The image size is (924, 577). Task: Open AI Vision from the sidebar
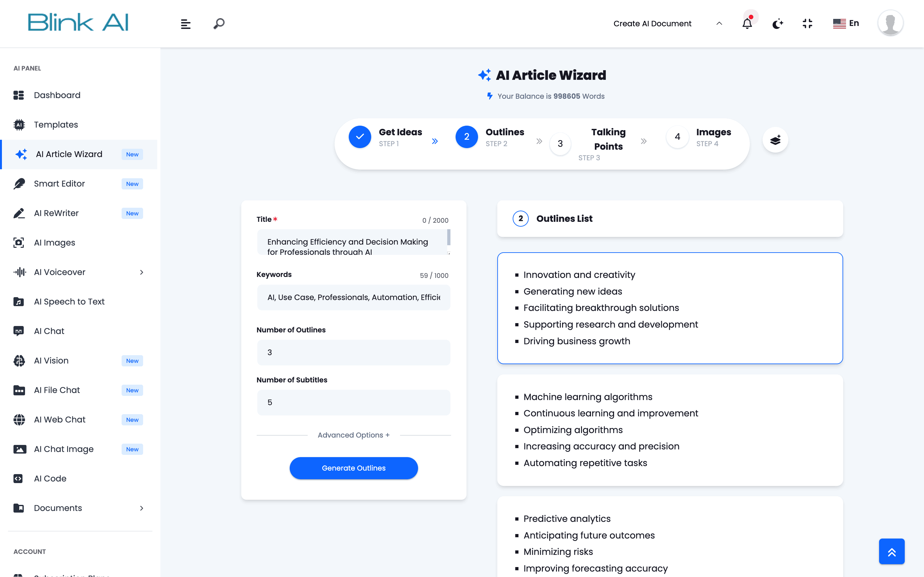tap(51, 361)
